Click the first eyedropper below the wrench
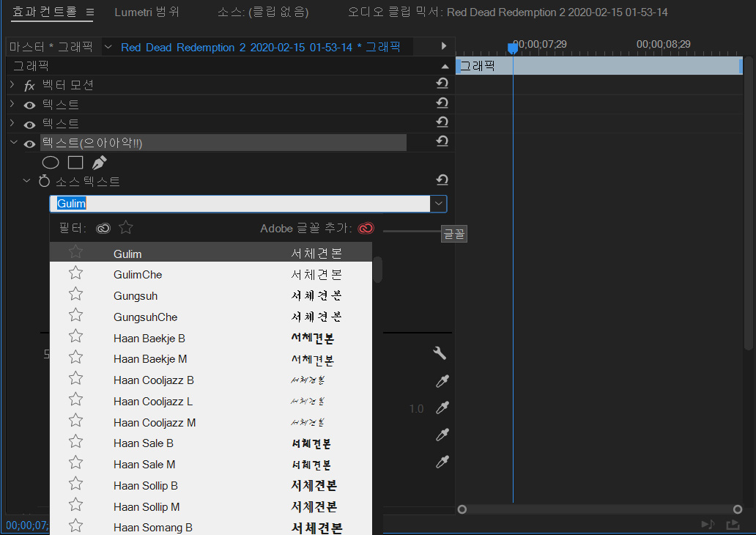 coord(442,381)
